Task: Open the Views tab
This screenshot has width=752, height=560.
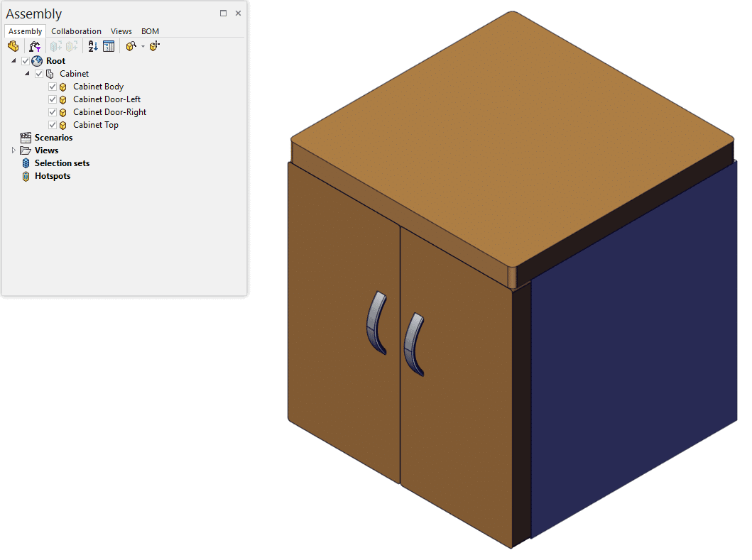Action: [x=121, y=31]
